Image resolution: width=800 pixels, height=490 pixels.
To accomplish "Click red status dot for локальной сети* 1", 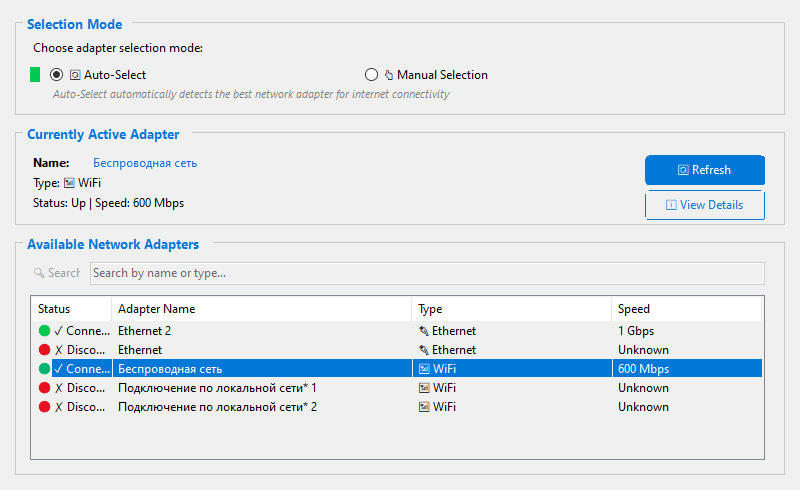I will click(x=44, y=388).
